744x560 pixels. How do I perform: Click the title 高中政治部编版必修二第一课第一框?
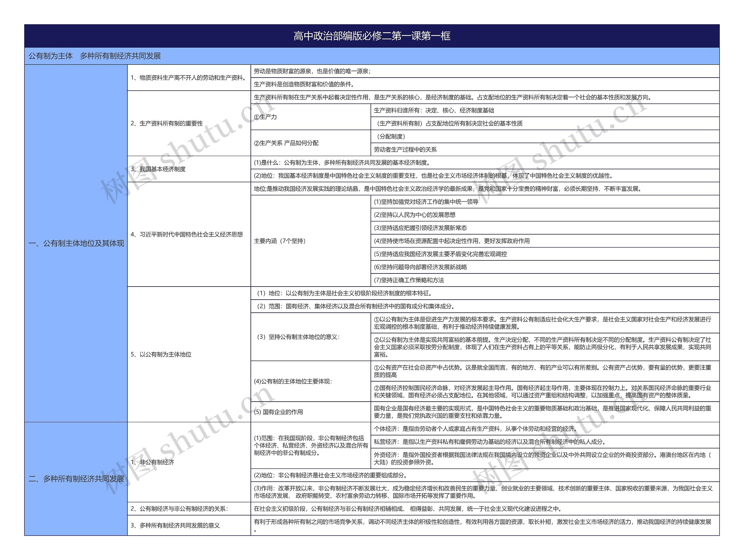[372, 36]
